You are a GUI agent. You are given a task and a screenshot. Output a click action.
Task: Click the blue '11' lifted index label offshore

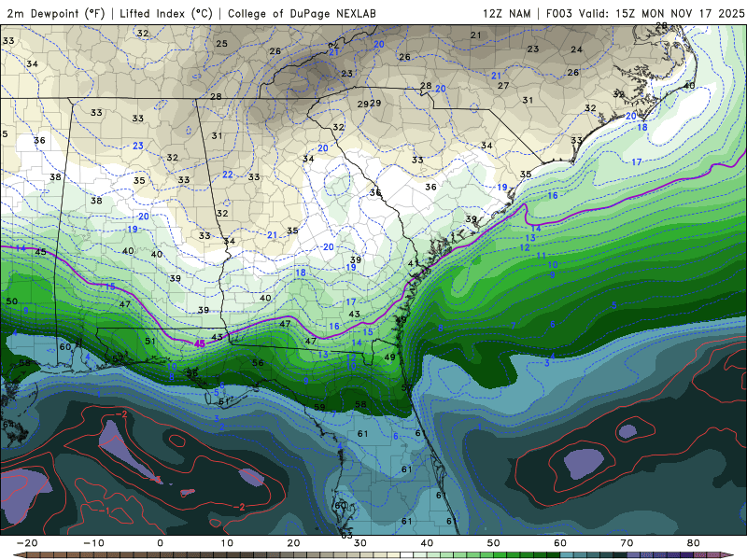click(542, 256)
